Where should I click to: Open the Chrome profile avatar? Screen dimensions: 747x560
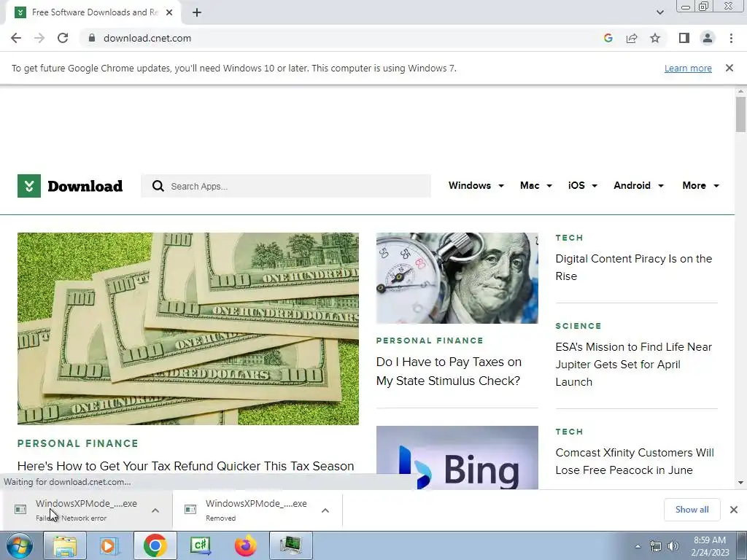[x=708, y=38]
